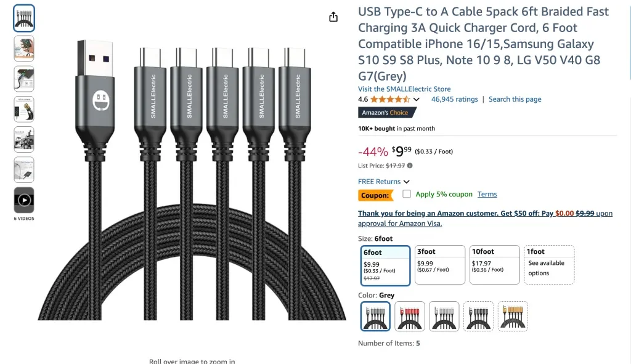Screen dimensions: 631x364
Task: Select the gold color swatch
Action: click(513, 316)
